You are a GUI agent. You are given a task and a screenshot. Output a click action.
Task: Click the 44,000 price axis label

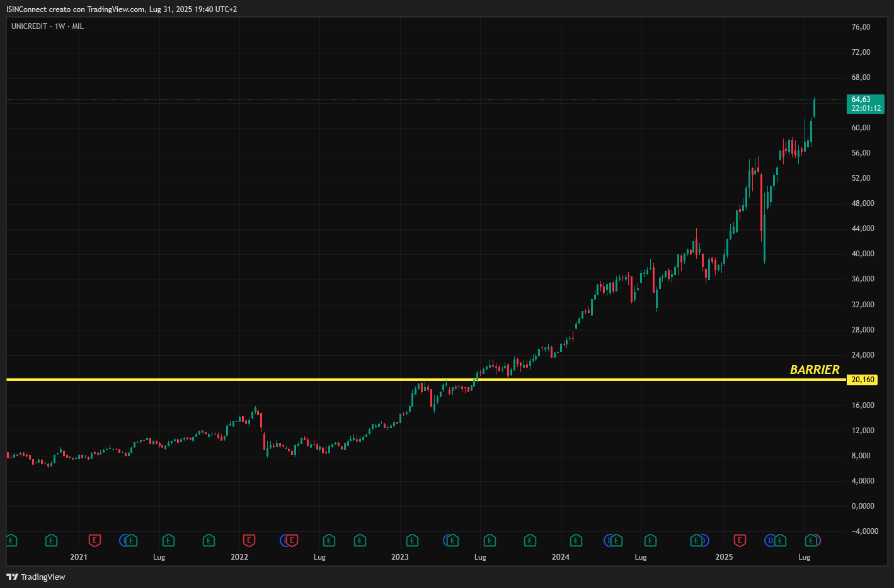click(x=862, y=229)
